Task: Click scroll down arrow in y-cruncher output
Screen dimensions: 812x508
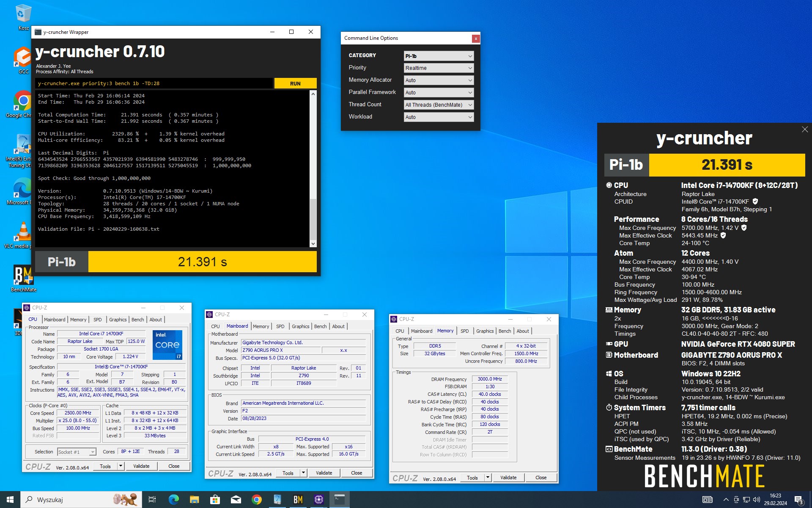Action: 313,243
